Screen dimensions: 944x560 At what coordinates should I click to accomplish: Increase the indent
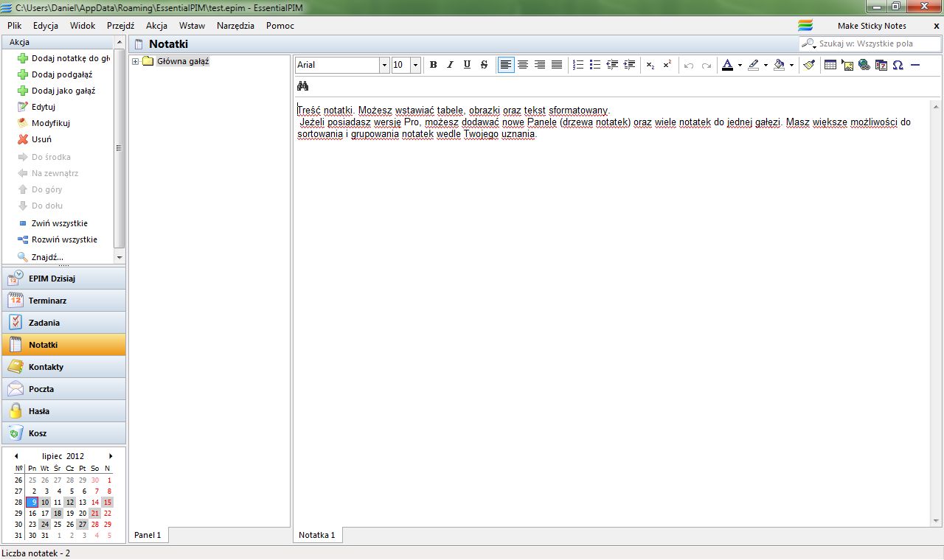pyautogui.click(x=629, y=65)
